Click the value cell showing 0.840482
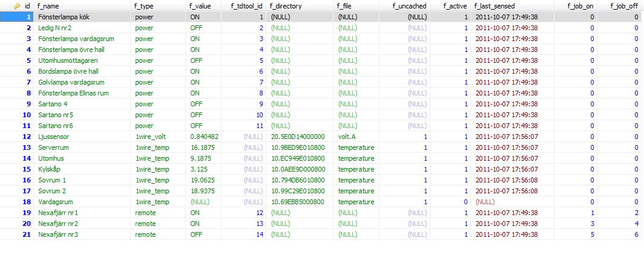Image resolution: width=644 pixels, height=261 pixels. coord(205,137)
